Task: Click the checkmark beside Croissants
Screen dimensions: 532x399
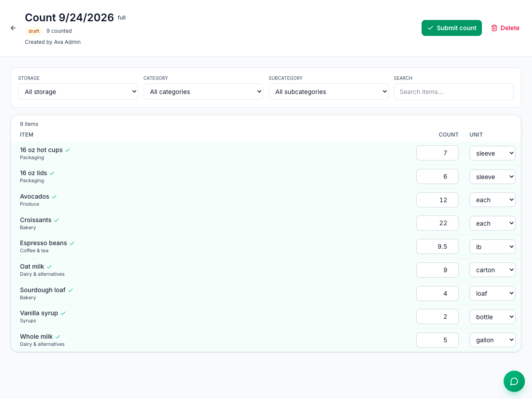Action: [56, 220]
